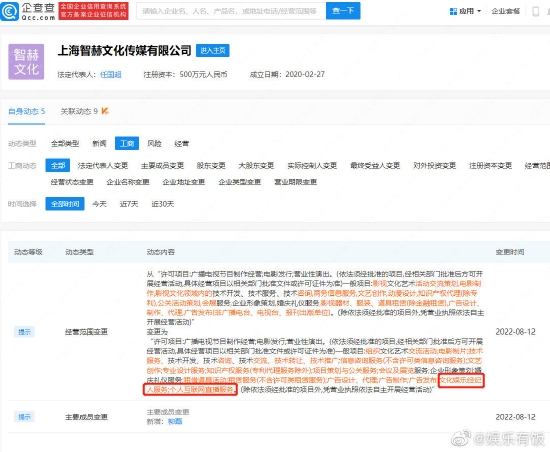Select 新闻 dynamic type filter
This screenshot has width=550, height=452.
pos(99,143)
